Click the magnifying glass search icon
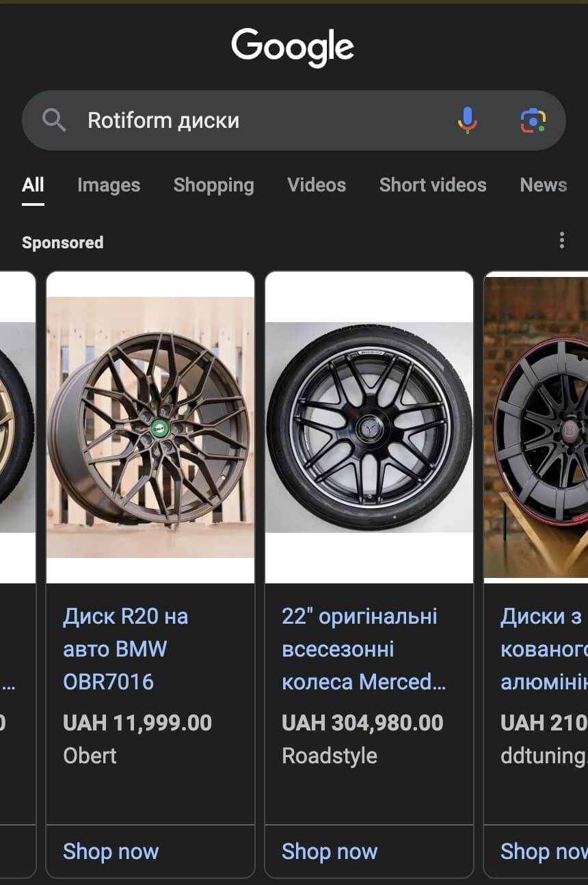This screenshot has height=885, width=588. [x=54, y=120]
